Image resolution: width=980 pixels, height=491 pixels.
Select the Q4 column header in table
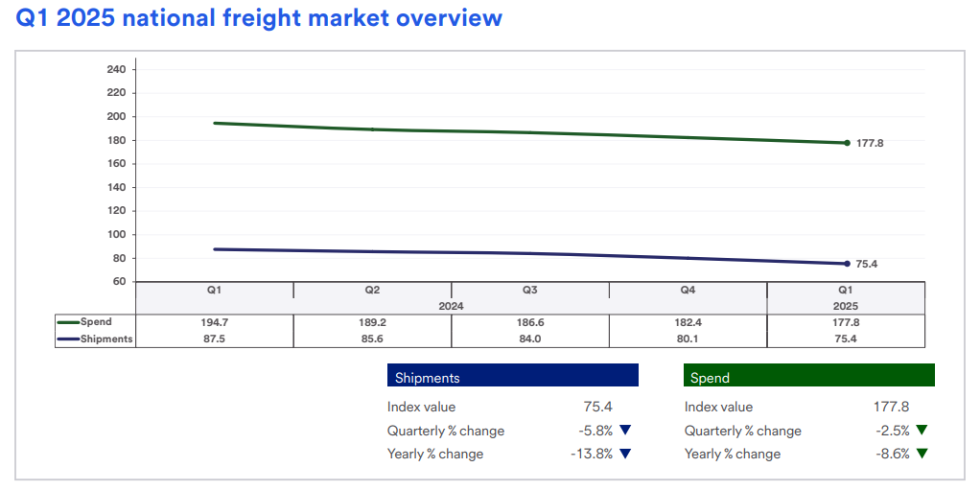click(688, 290)
